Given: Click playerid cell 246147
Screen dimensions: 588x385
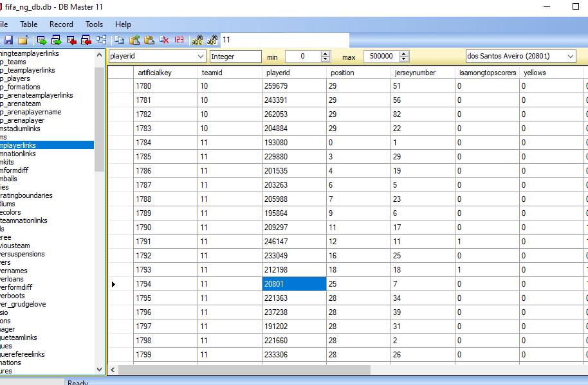Looking at the screenshot, I should (294, 242).
